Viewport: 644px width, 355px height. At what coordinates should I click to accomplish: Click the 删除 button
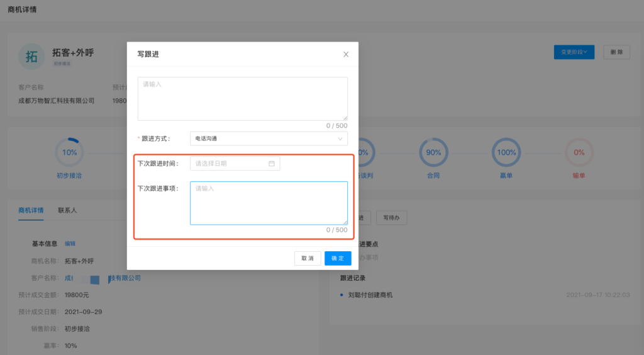[616, 52]
